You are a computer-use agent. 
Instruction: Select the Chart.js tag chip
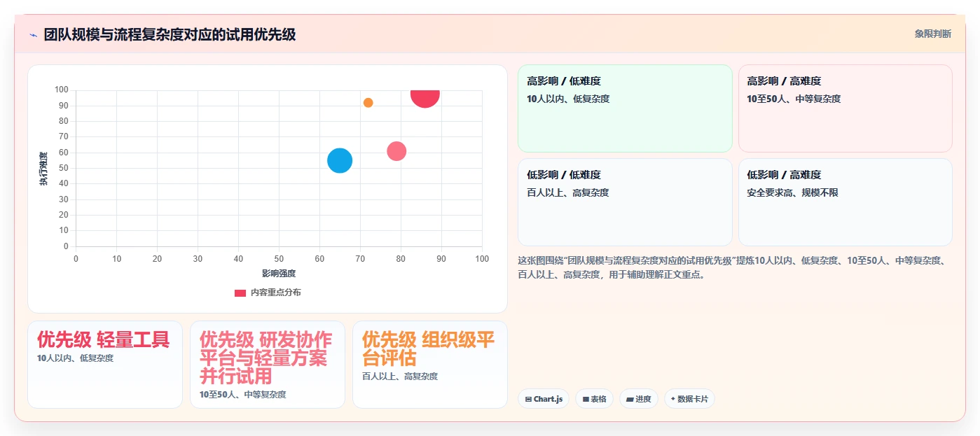(x=544, y=399)
